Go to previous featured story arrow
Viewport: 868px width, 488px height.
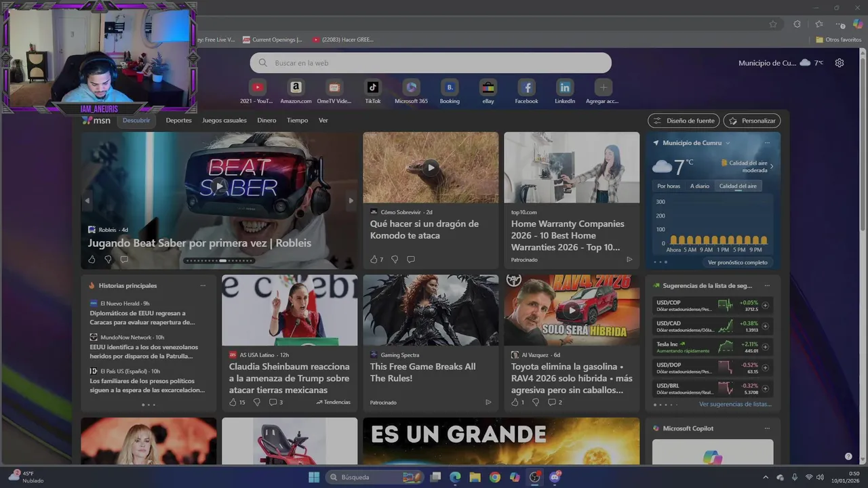(87, 201)
